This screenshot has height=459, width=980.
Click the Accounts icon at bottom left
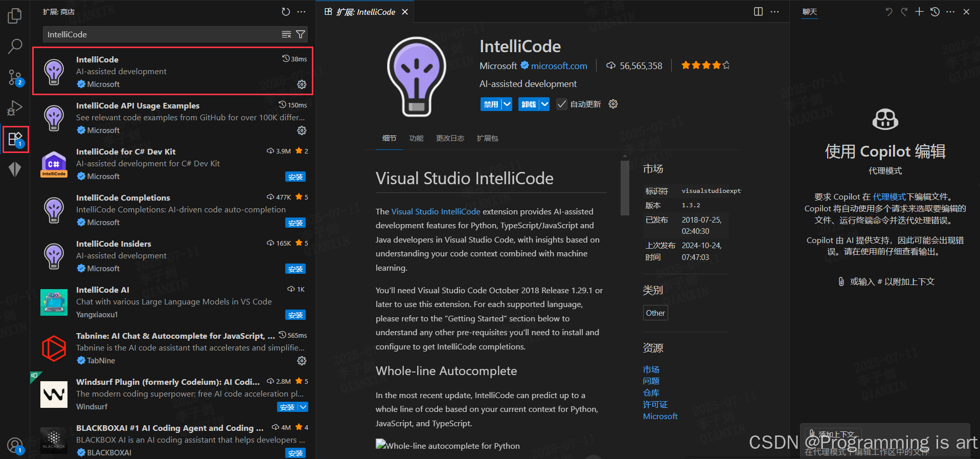pyautogui.click(x=15, y=446)
